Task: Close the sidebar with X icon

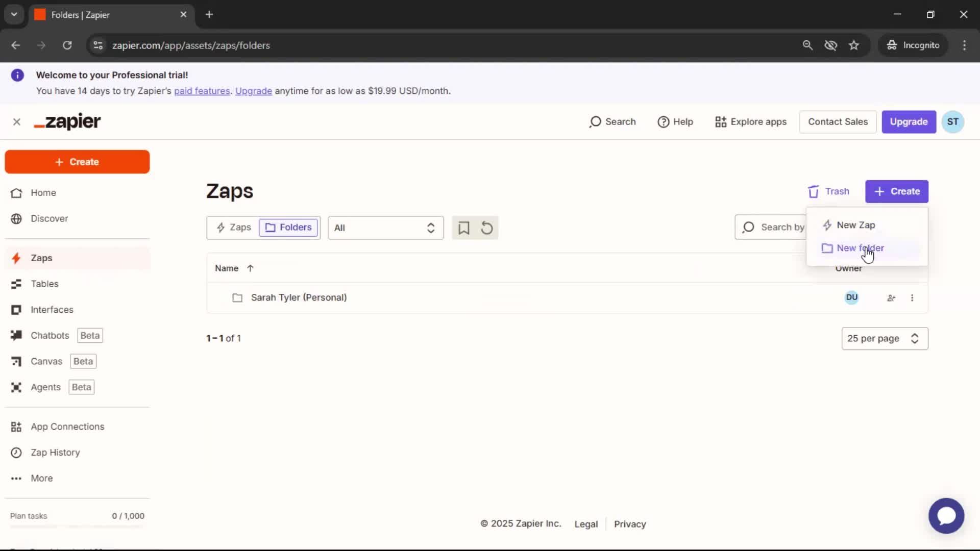Action: (17, 122)
